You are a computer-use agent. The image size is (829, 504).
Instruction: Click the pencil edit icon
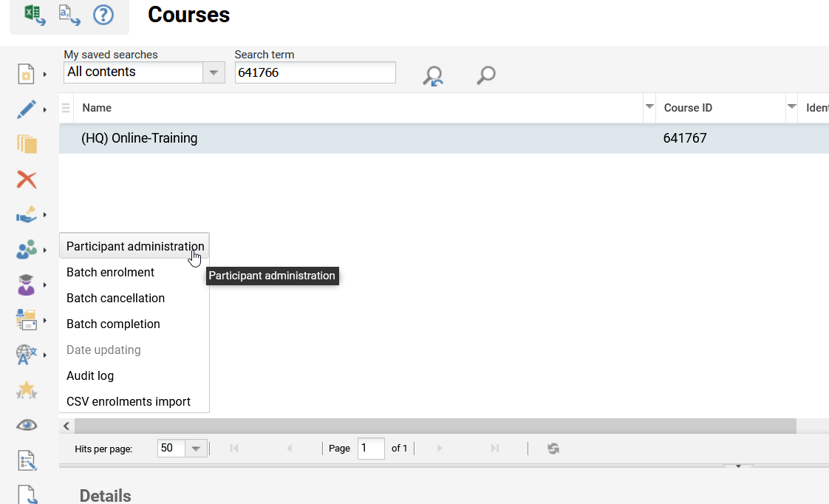tap(27, 109)
